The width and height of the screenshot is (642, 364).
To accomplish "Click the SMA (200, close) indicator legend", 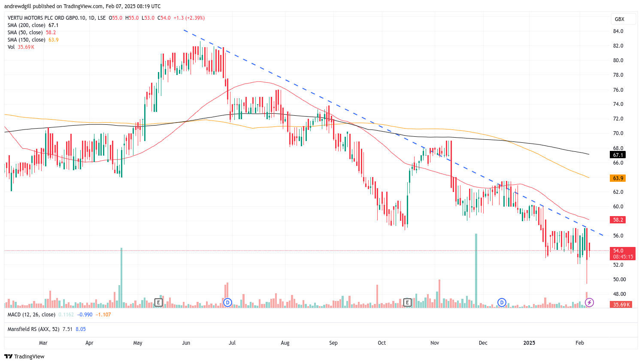I will [33, 25].
